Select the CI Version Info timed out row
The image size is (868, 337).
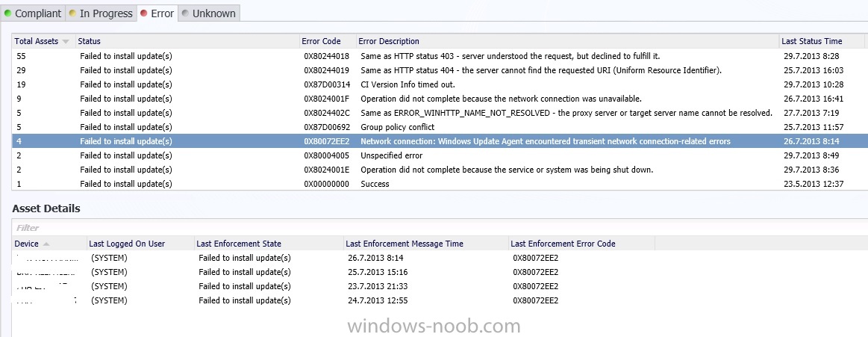coord(437,84)
